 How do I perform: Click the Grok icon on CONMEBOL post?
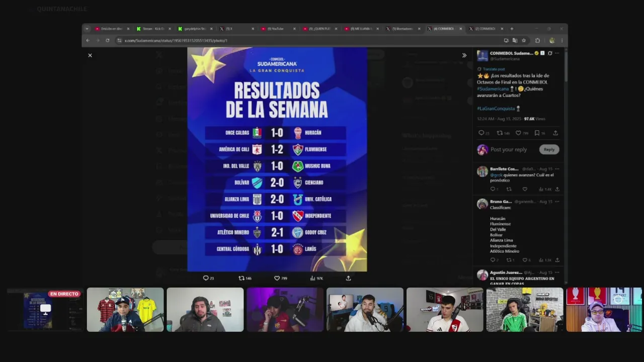[550, 53]
